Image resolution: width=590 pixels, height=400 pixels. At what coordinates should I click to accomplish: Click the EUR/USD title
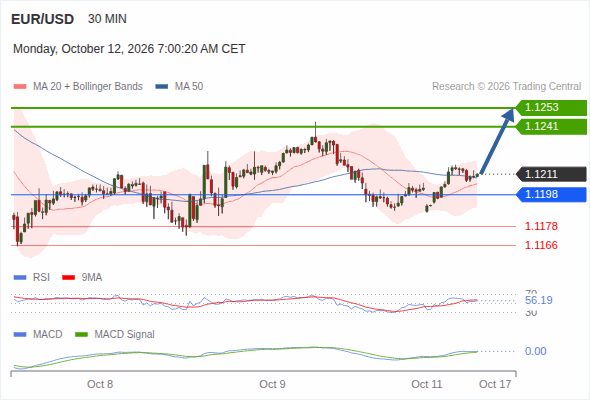43,19
